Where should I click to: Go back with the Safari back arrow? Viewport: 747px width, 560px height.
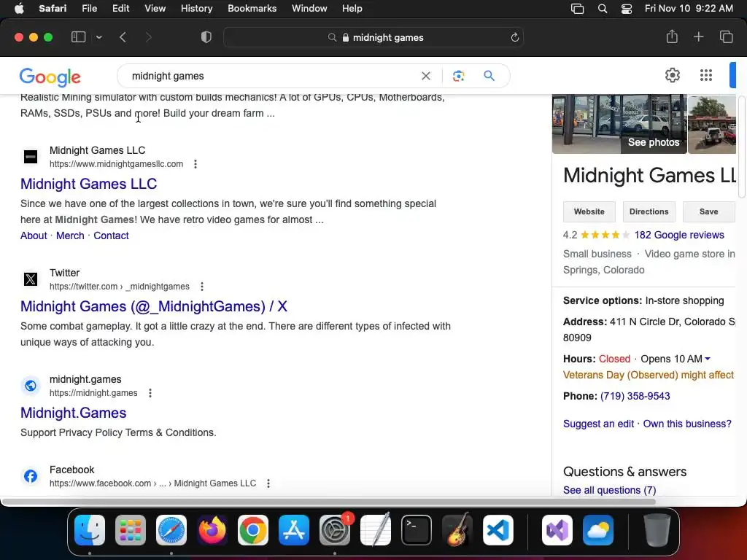point(123,37)
